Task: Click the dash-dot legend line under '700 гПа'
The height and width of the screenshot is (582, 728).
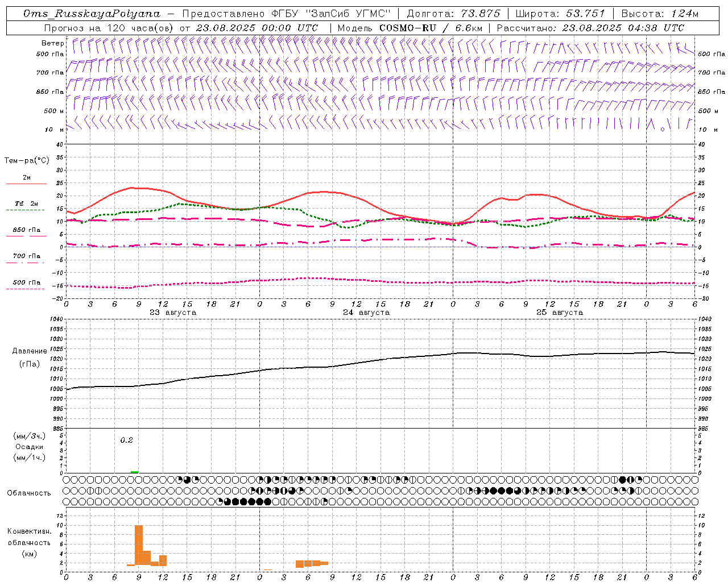Action: (26, 263)
